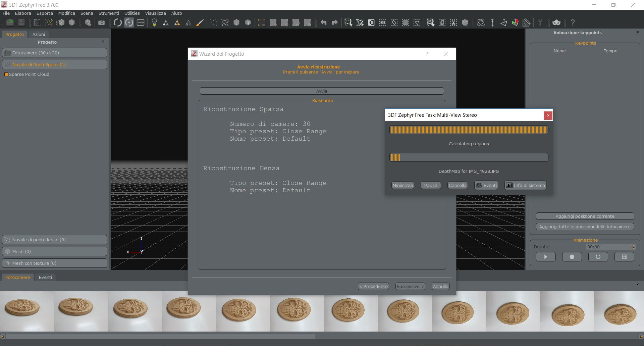Open Eventi from the task dialog
Screen dimensions: 644x346
pos(486,185)
